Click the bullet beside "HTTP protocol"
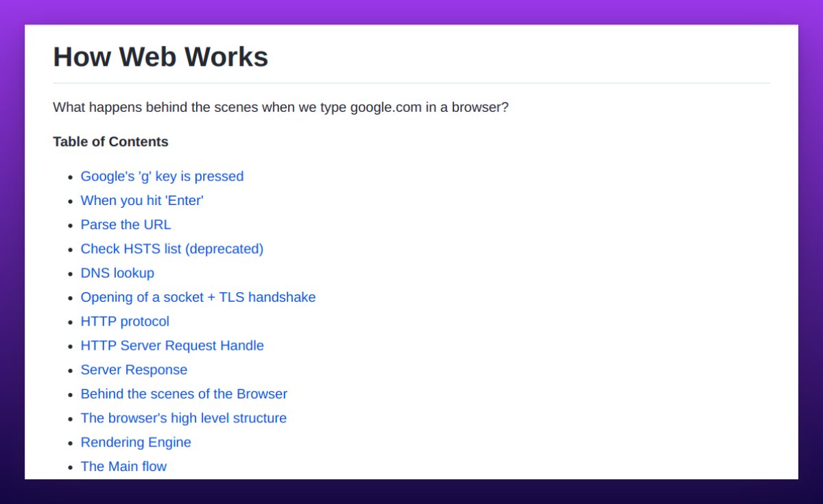The width and height of the screenshot is (823, 504). coord(69,321)
